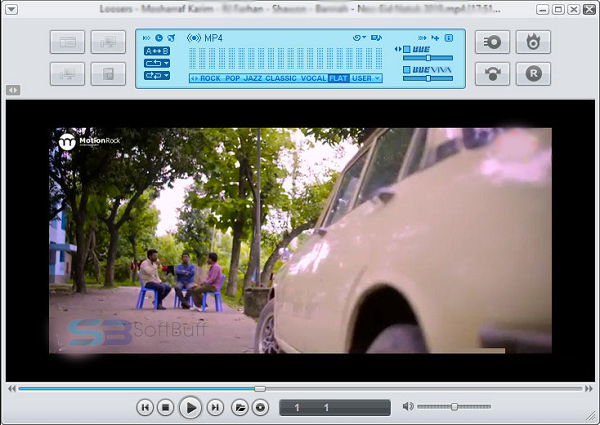Click the BBE ViVA level slider

[428, 78]
